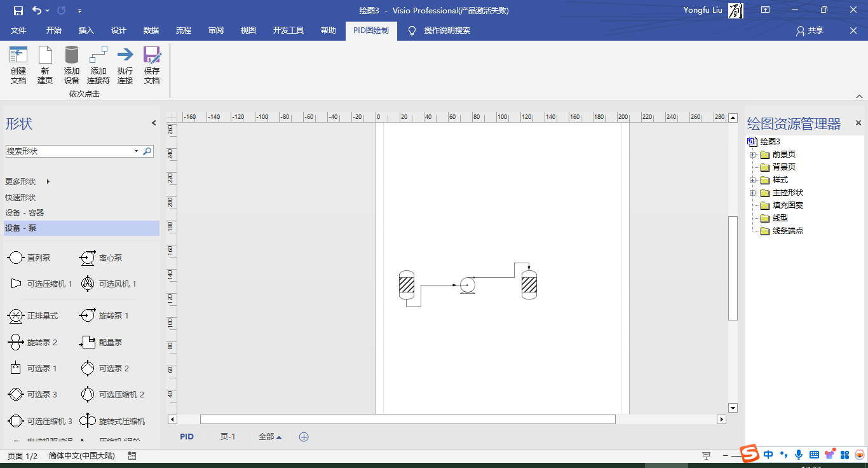868x468 pixels.
Task: Pick the 可选压缩机 1 shape
Action: [x=39, y=284]
